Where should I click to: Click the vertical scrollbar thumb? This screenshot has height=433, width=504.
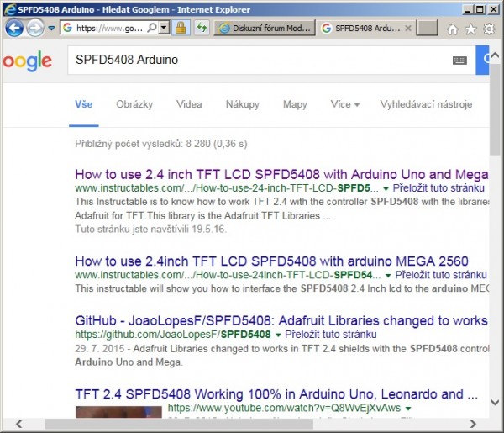pos(496,109)
